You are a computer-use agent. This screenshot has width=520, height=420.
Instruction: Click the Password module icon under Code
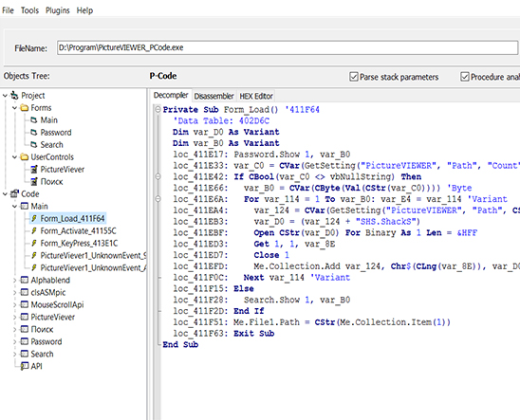tap(25, 341)
